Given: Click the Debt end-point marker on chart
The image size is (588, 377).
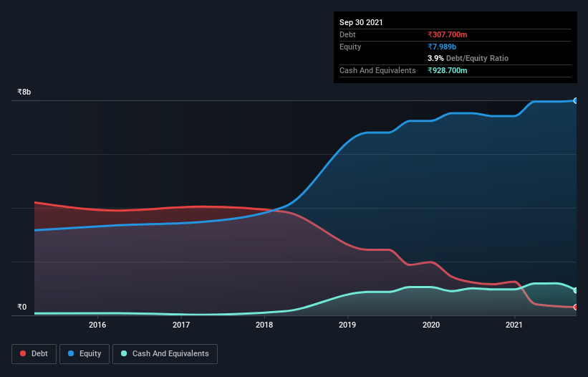Looking at the screenshot, I should (x=576, y=307).
